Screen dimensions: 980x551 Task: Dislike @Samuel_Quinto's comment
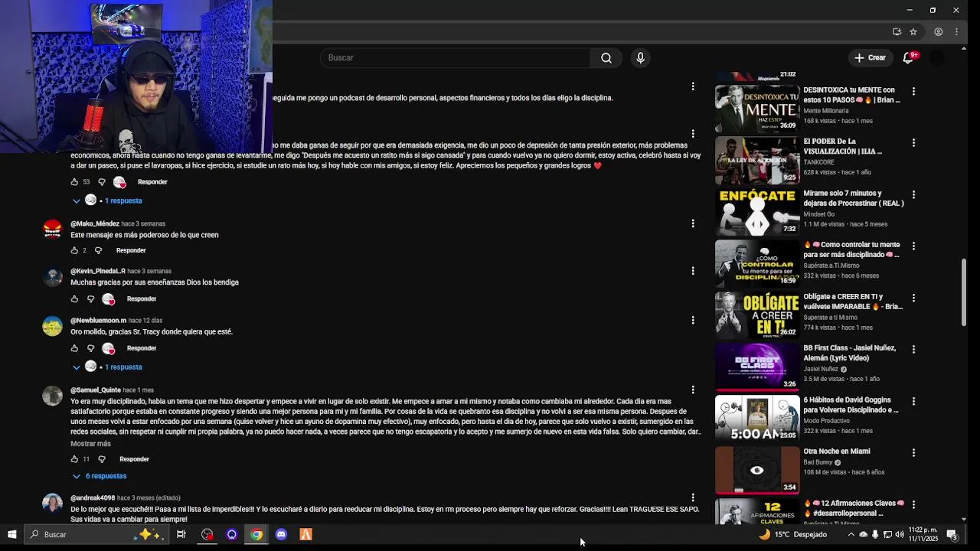pos(101,459)
